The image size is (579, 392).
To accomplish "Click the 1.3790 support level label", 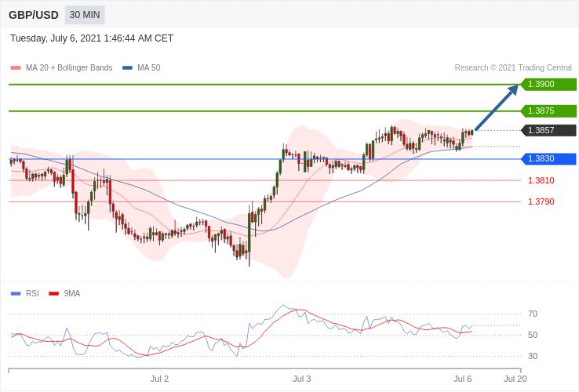I will [541, 201].
